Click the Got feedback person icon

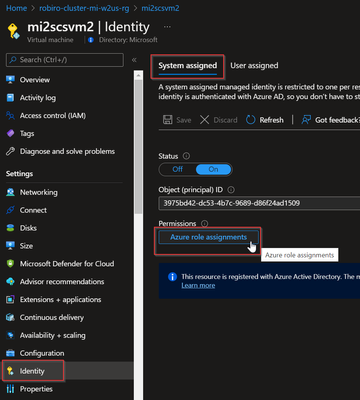(306, 120)
